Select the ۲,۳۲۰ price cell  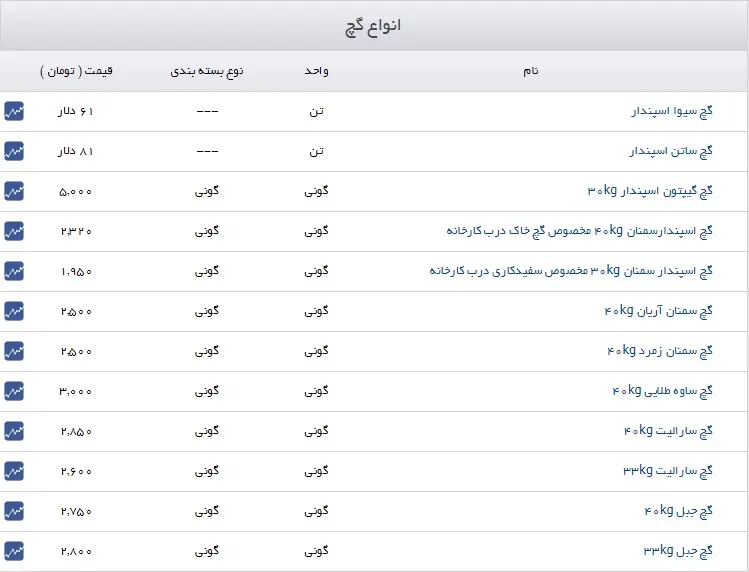(x=76, y=231)
